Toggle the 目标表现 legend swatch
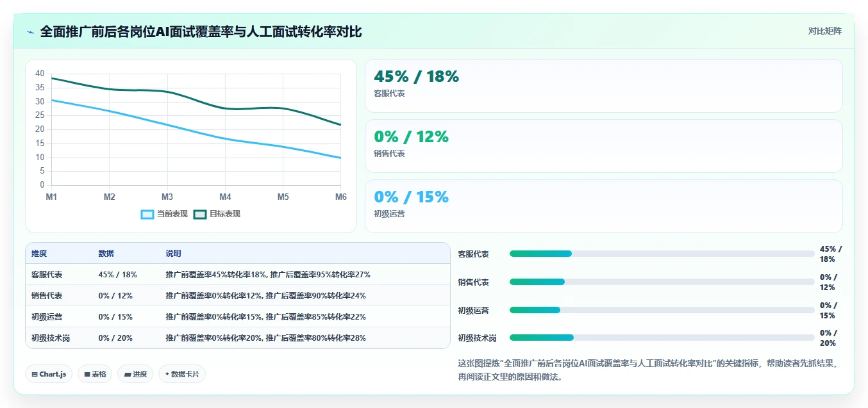The width and height of the screenshot is (868, 408). (199, 214)
